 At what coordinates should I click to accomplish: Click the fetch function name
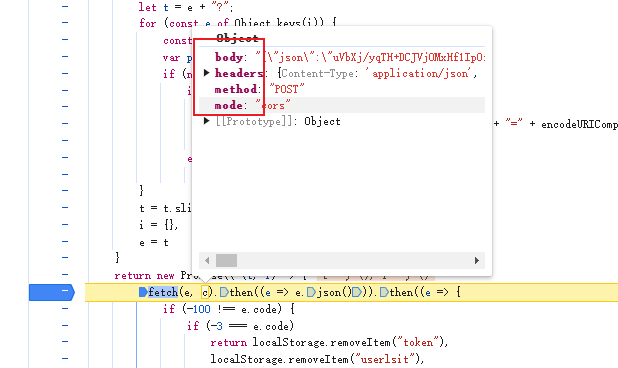tap(163, 292)
